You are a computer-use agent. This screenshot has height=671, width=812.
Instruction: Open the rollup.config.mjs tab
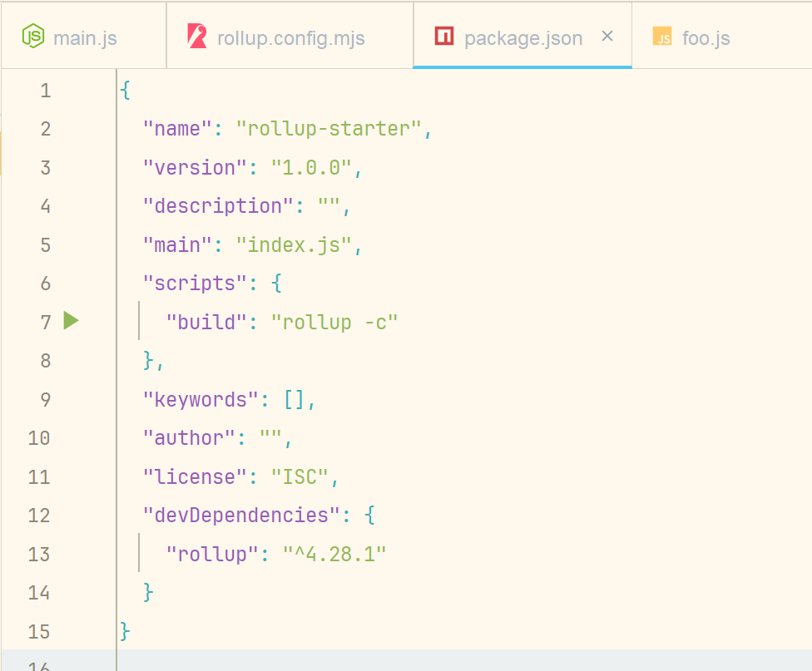point(290,37)
